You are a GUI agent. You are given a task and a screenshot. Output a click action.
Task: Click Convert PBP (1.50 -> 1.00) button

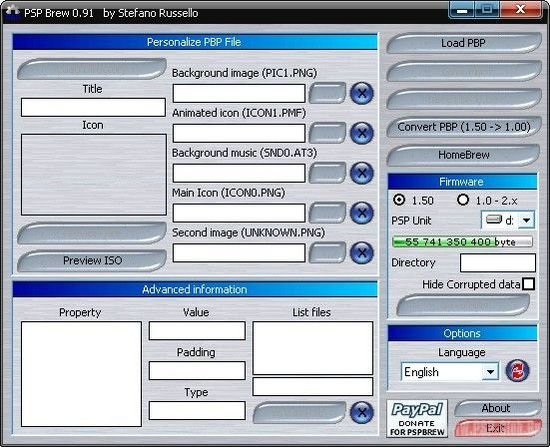pos(464,127)
